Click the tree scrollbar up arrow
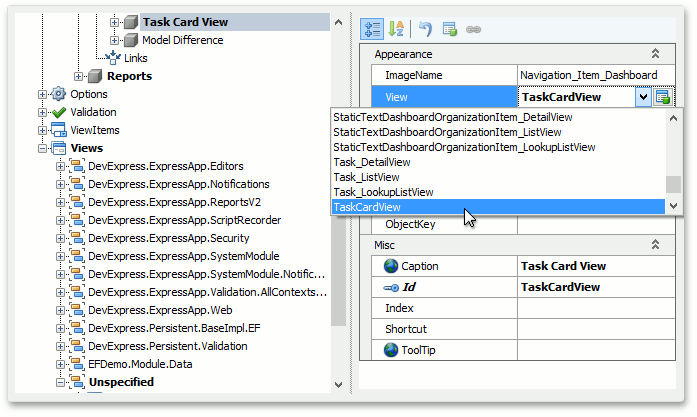 point(338,22)
